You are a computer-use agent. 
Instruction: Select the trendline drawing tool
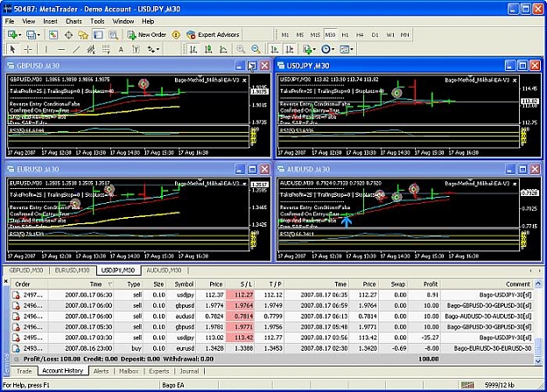pos(76,50)
